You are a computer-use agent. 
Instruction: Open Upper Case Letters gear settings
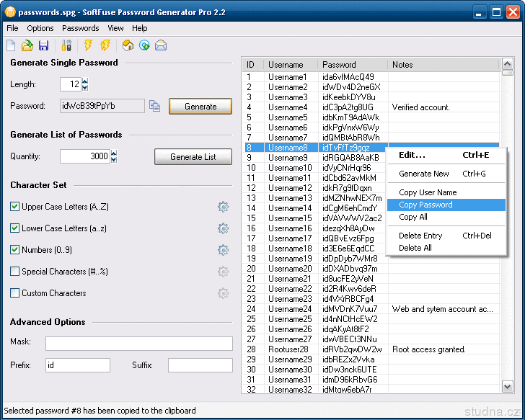pos(224,207)
